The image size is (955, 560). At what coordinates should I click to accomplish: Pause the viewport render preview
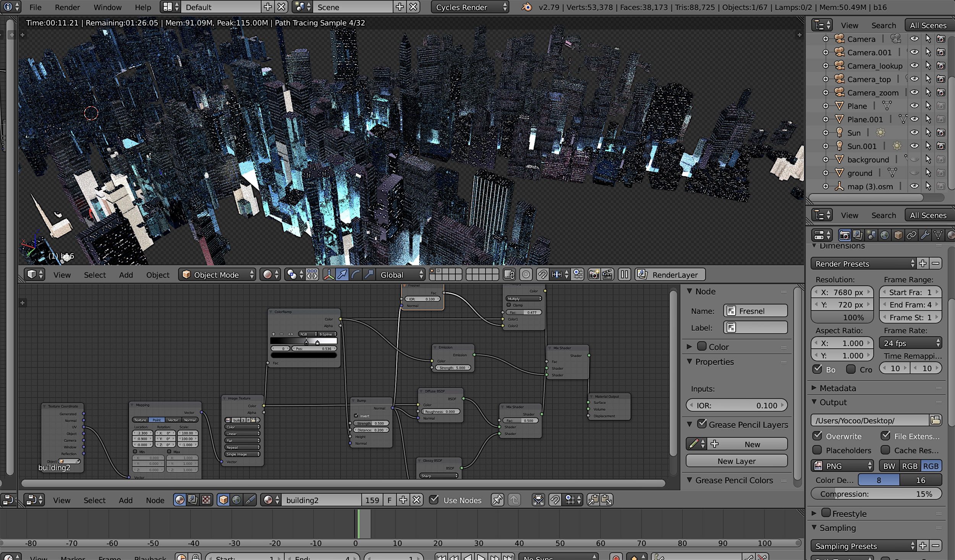point(624,275)
